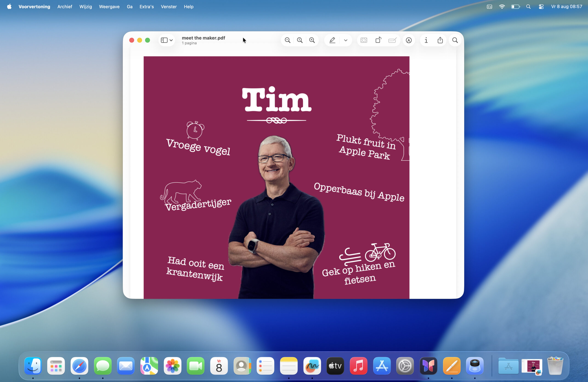Click the zoom in magnifier icon
Viewport: 588px width, 382px height.
[x=312, y=40]
